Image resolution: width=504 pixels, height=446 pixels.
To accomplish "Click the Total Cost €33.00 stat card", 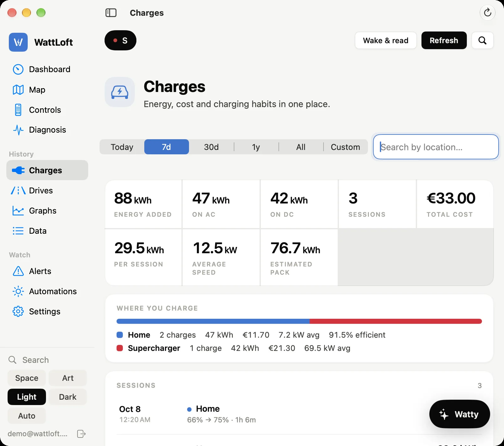I will (x=455, y=204).
